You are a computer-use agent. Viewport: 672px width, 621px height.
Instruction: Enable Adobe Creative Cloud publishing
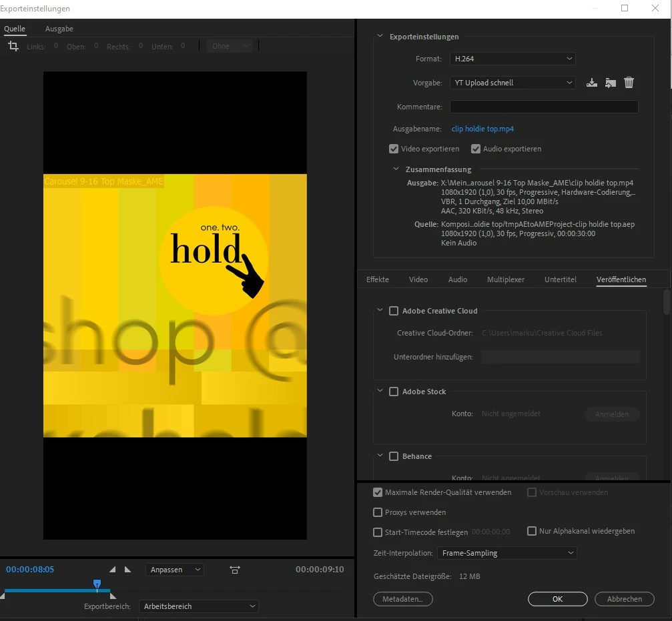[394, 311]
